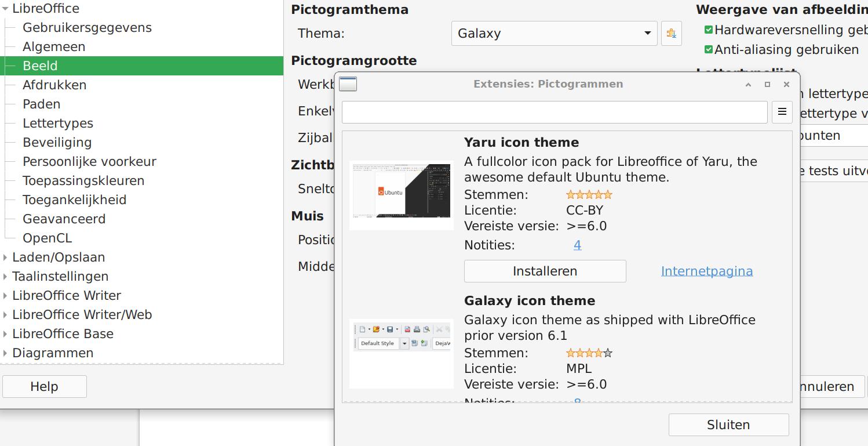Click the Sluiten button

pos(728,425)
